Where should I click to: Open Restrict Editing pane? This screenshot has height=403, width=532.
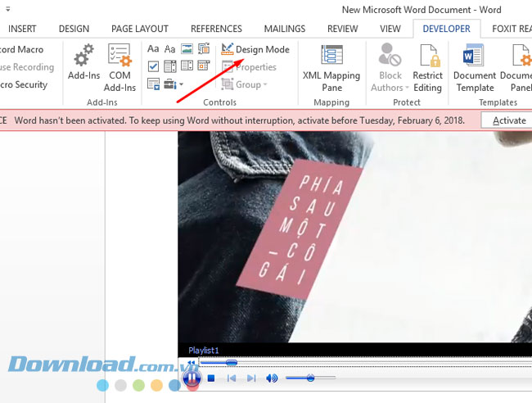427,68
